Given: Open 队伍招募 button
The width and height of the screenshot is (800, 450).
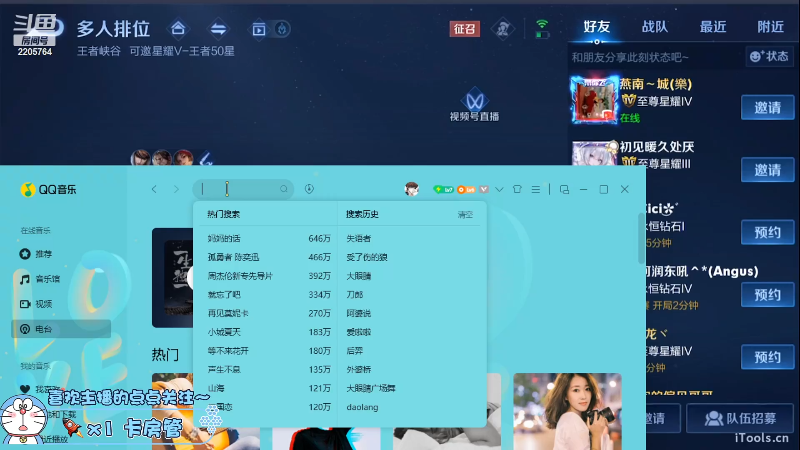Looking at the screenshot, I should click(x=740, y=418).
